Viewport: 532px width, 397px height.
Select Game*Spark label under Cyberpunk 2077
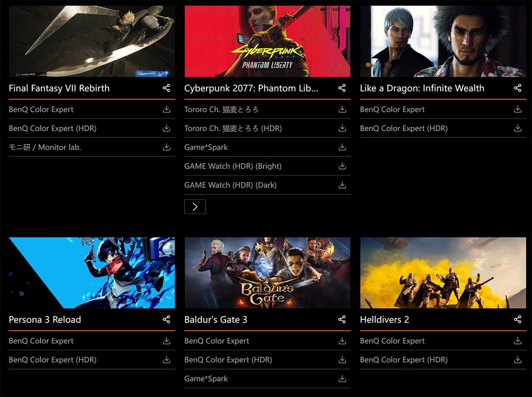tap(206, 147)
